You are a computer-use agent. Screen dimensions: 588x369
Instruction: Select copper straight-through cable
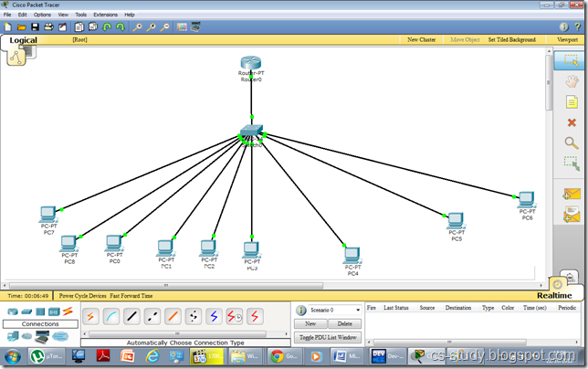click(x=131, y=317)
